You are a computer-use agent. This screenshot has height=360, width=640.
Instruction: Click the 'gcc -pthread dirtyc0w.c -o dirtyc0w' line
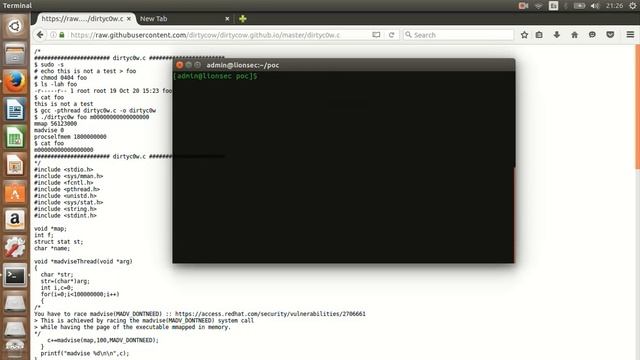tap(95, 110)
